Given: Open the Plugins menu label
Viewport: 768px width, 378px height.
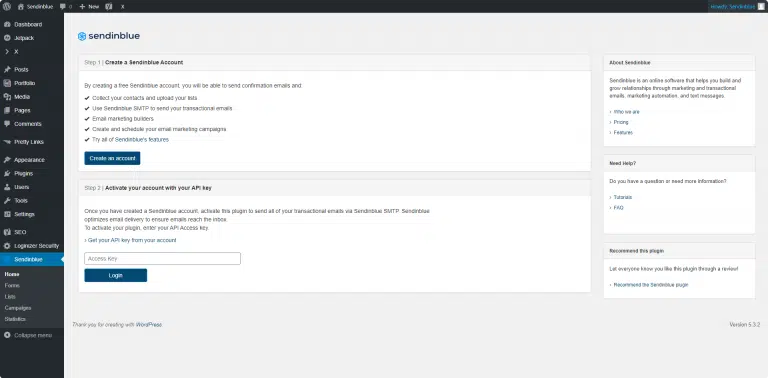Looking at the screenshot, I should click(x=24, y=173).
